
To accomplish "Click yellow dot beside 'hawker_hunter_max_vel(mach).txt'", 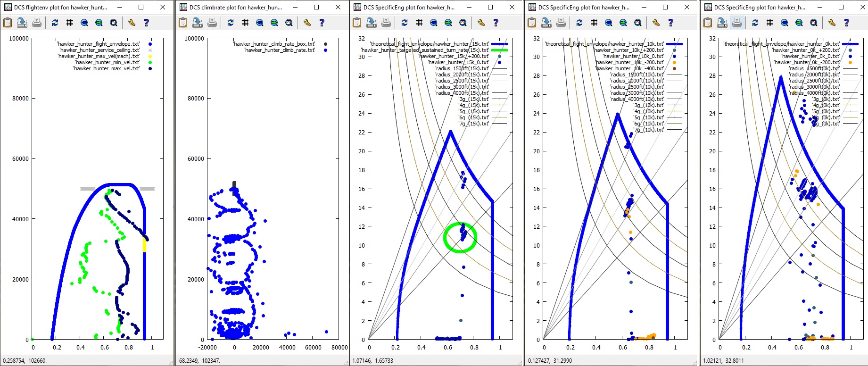I will coord(150,56).
